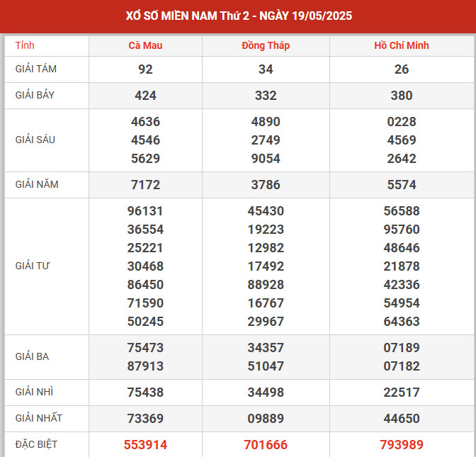Screen dimensions: 476x457
Task: Click giải tư number 71590
Action: click(x=145, y=303)
